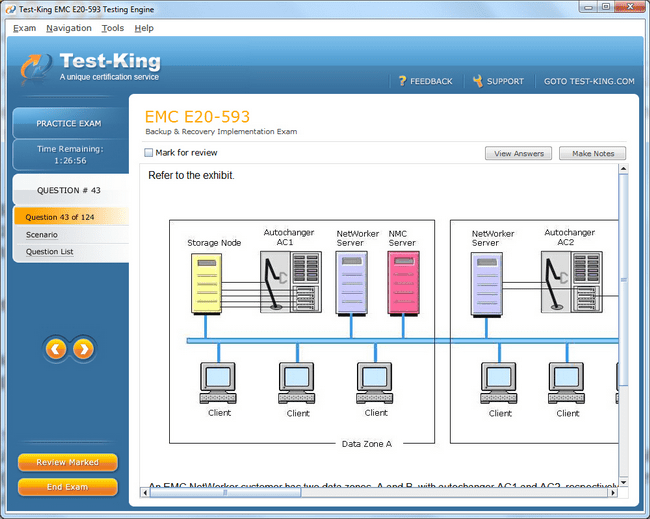Image resolution: width=650 pixels, height=519 pixels.
Task: Click the vertical scrollbar up arrow
Action: (x=623, y=169)
